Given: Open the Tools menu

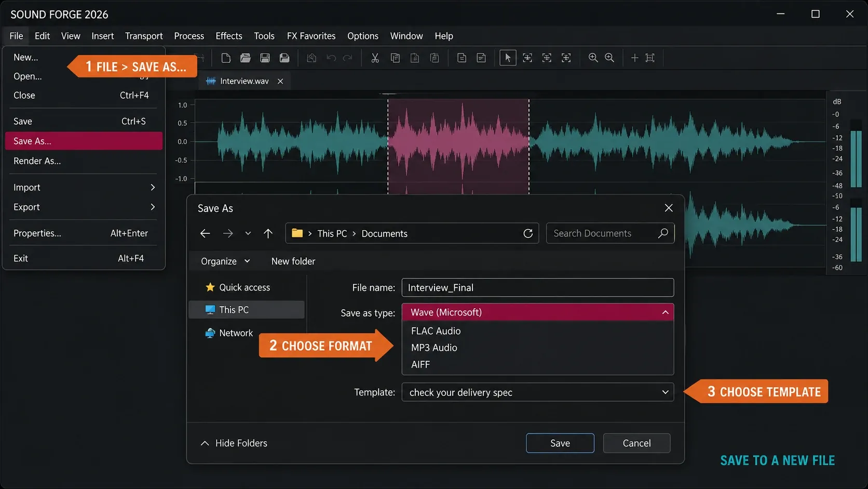Looking at the screenshot, I should click(264, 36).
